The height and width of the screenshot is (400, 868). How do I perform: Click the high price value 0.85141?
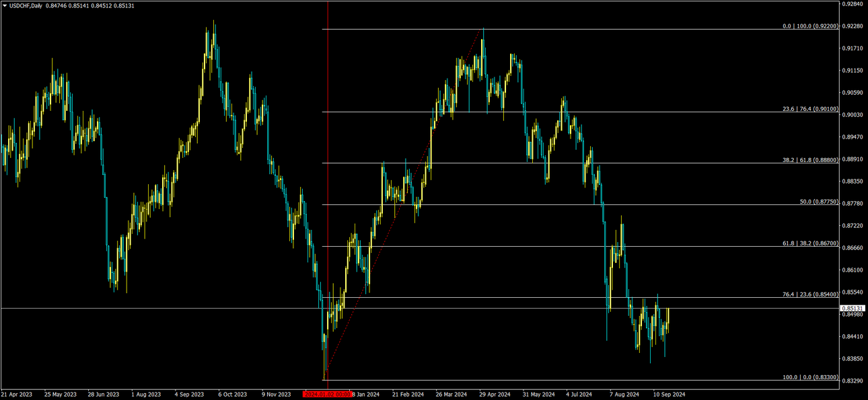pos(79,5)
